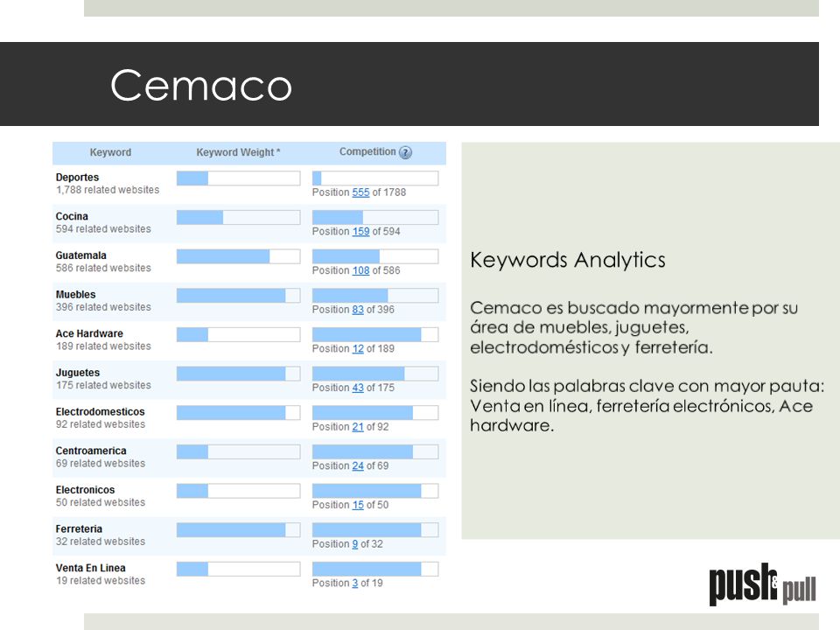Click '594 related websites' text
The image size is (840, 630).
[x=103, y=229]
